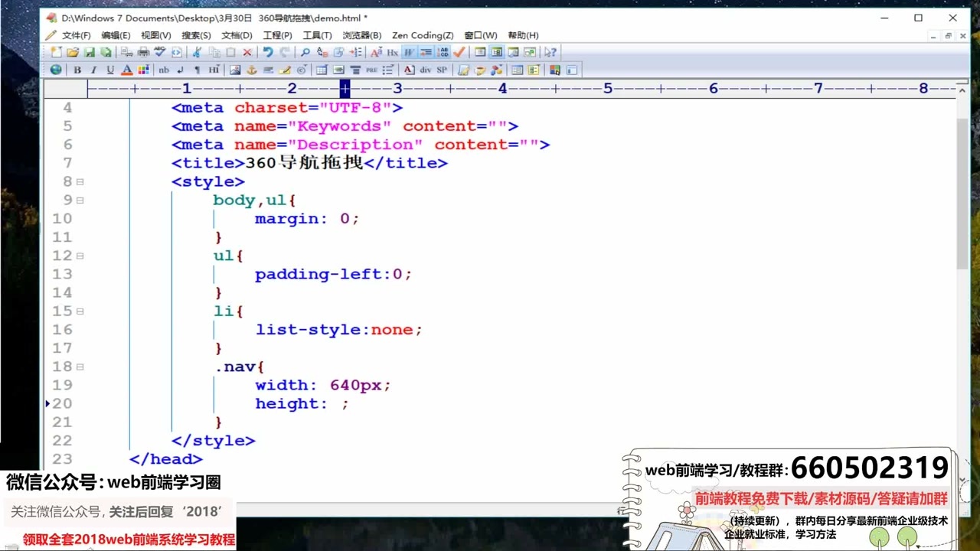Click the "list-style:none;" text
Viewport: 980px width, 551px height.
coord(338,330)
